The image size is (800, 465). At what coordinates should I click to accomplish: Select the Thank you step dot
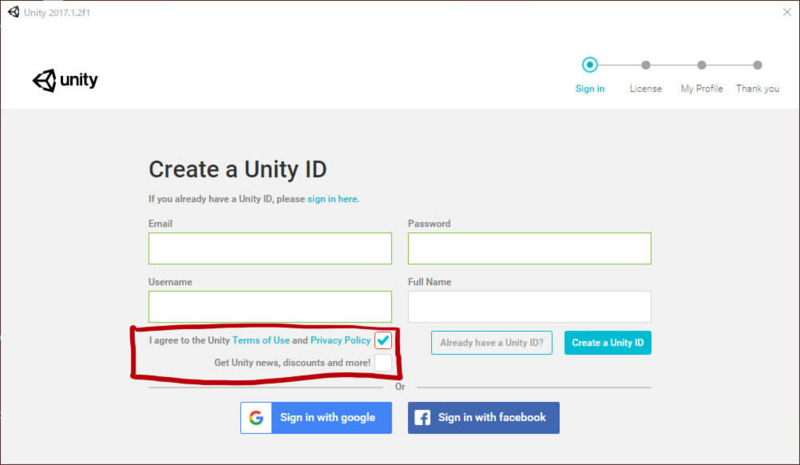point(757,65)
